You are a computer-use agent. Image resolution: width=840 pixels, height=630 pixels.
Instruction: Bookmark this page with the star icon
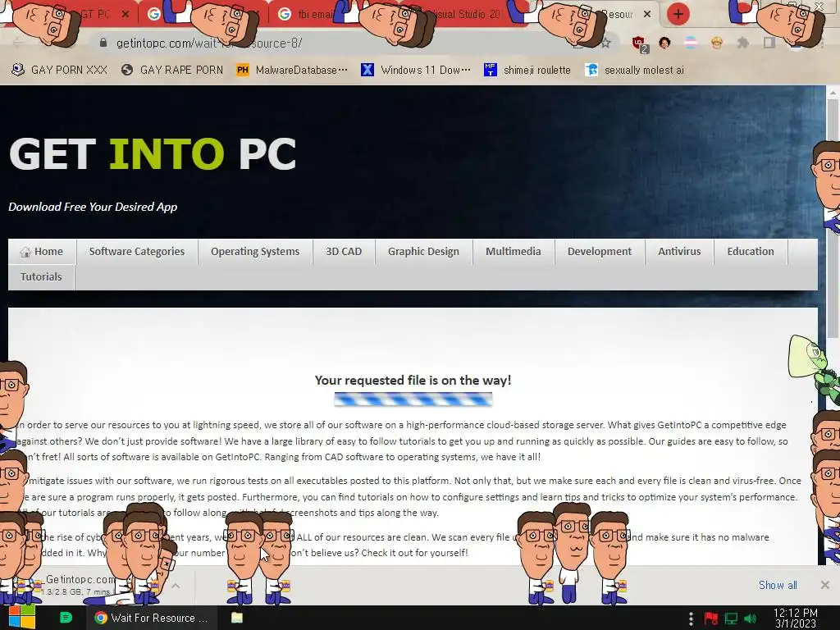[605, 43]
